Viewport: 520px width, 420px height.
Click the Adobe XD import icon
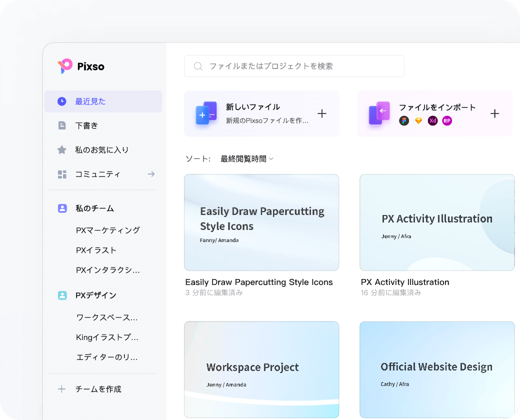[x=432, y=121]
